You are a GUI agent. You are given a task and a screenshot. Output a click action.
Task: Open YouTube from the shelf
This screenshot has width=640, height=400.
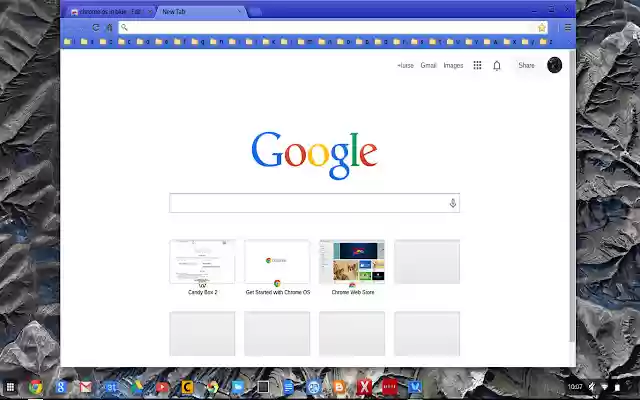tap(162, 387)
